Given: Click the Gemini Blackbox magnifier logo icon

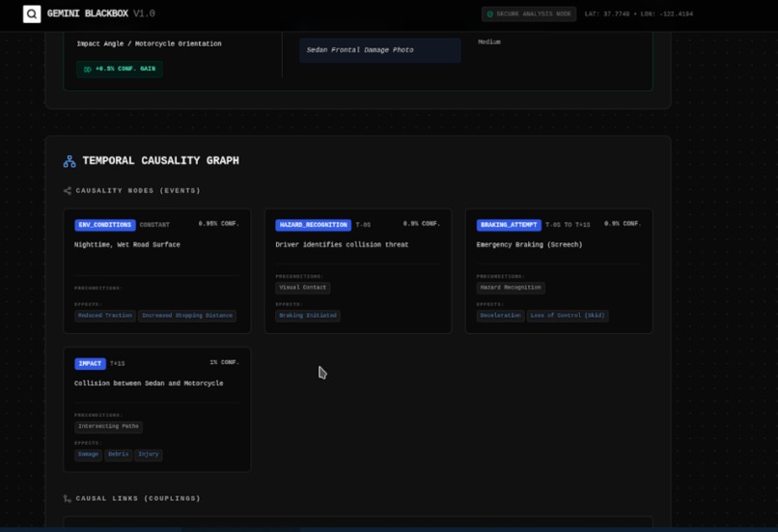Looking at the screenshot, I should 32,14.
